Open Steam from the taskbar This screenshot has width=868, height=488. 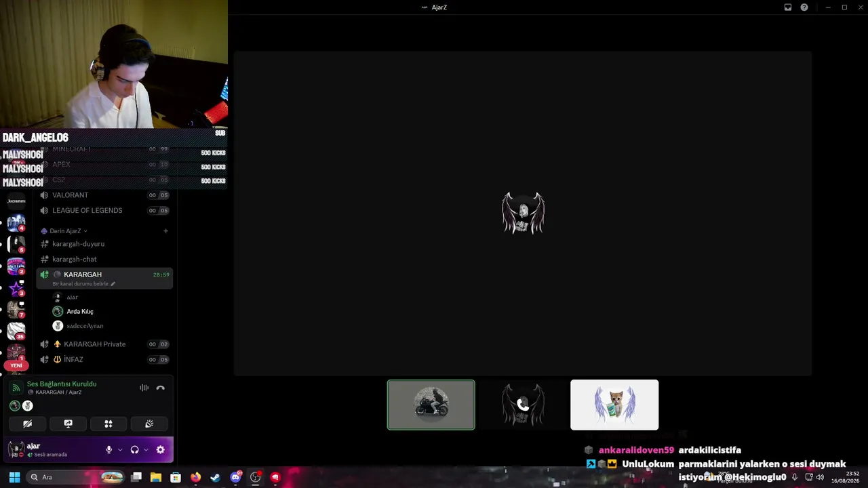coord(216,477)
